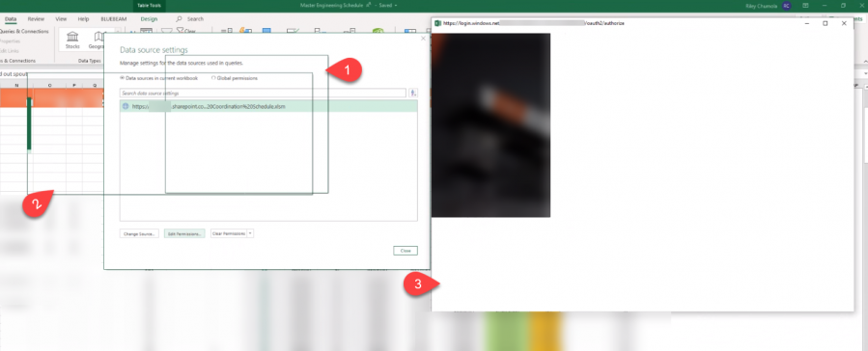868x351 pixels.
Task: Click Close in Data source settings
Action: (x=406, y=251)
